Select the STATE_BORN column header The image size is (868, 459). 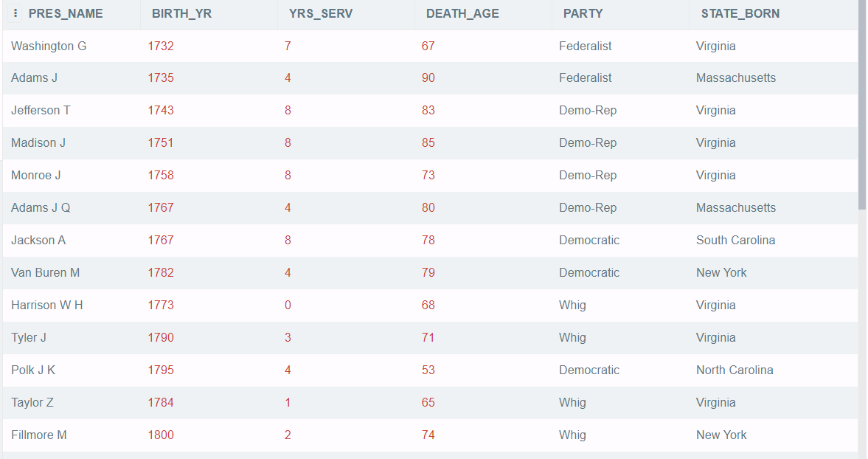pos(740,14)
